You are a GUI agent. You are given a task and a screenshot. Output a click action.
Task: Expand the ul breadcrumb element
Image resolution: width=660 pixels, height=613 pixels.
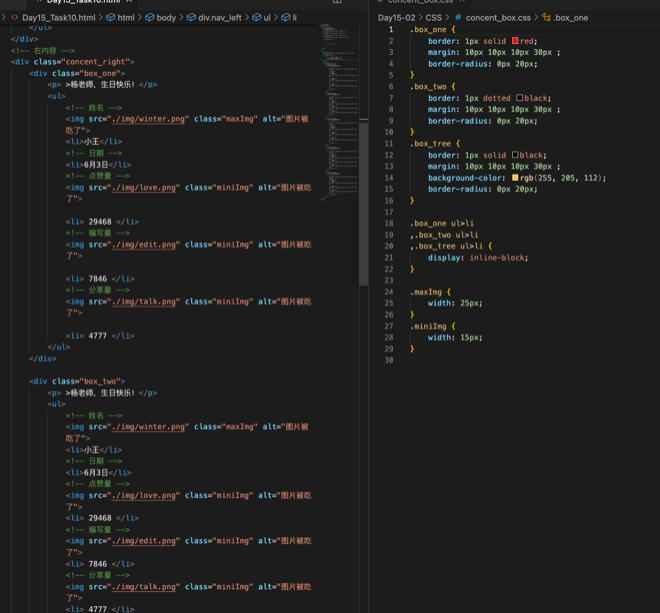click(x=266, y=18)
